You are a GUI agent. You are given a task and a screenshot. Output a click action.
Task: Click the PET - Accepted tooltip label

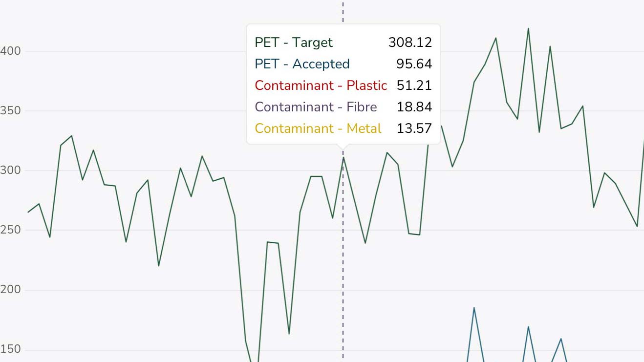(x=302, y=64)
